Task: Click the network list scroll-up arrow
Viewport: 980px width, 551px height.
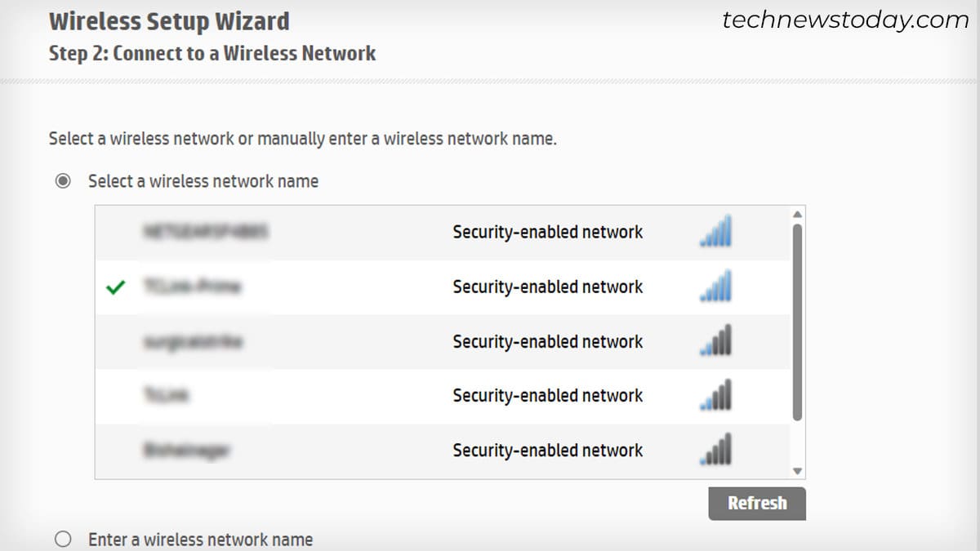Action: (x=798, y=214)
